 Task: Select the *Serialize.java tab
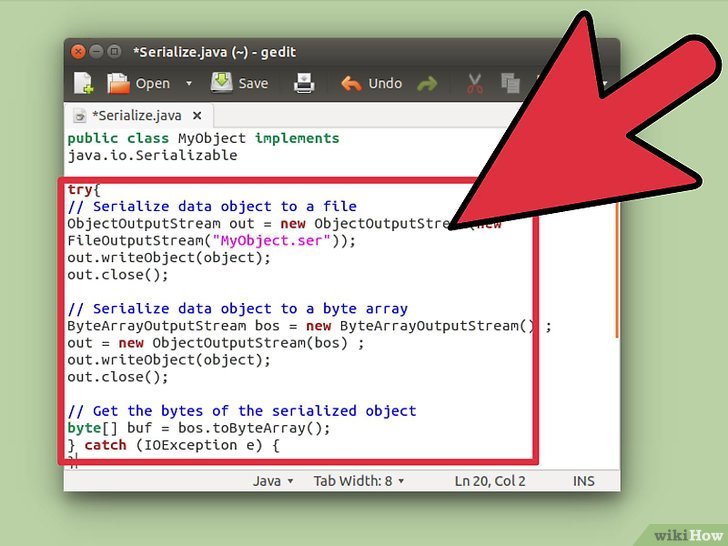(138, 116)
